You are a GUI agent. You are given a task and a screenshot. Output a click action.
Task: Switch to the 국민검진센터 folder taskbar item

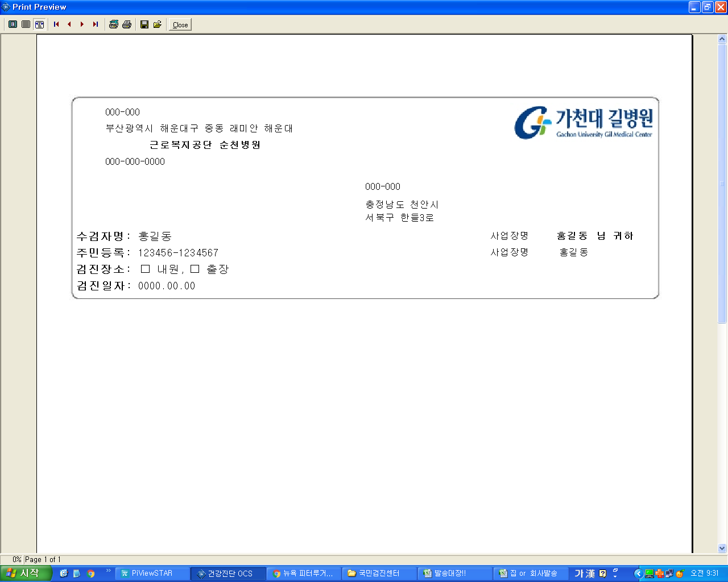(379, 573)
